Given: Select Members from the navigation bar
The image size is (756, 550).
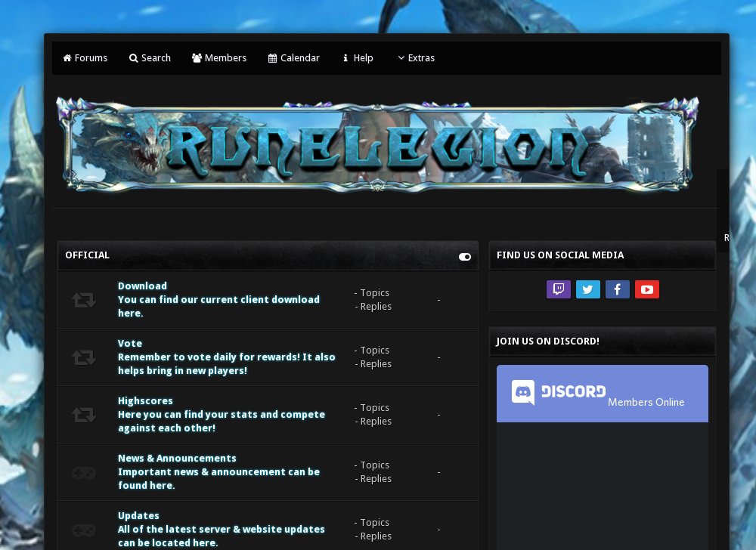Looking at the screenshot, I should click(x=219, y=57).
